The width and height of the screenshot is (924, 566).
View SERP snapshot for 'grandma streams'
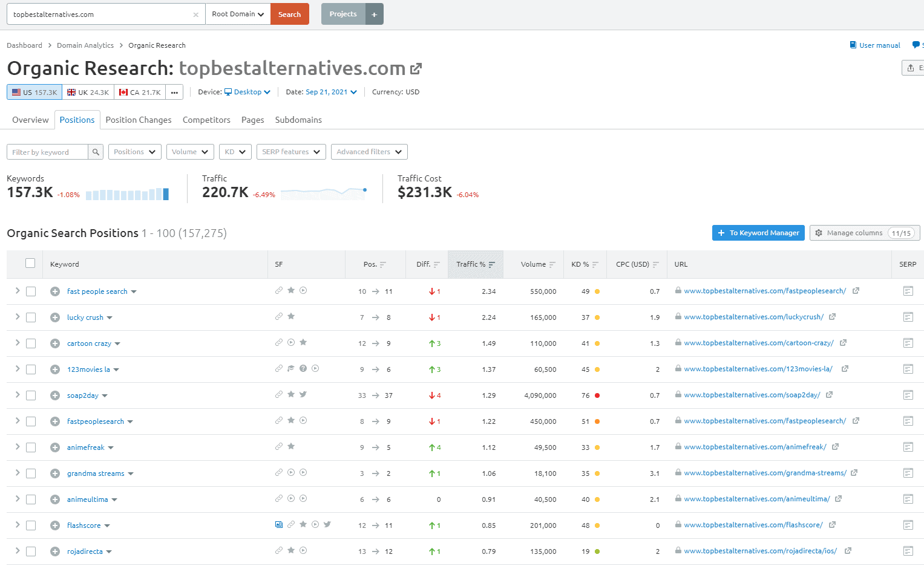tap(908, 473)
